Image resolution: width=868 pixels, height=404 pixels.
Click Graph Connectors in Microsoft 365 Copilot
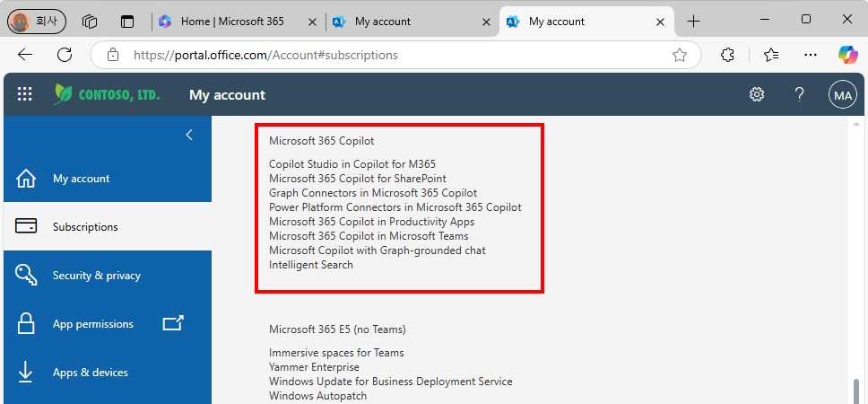pos(373,193)
